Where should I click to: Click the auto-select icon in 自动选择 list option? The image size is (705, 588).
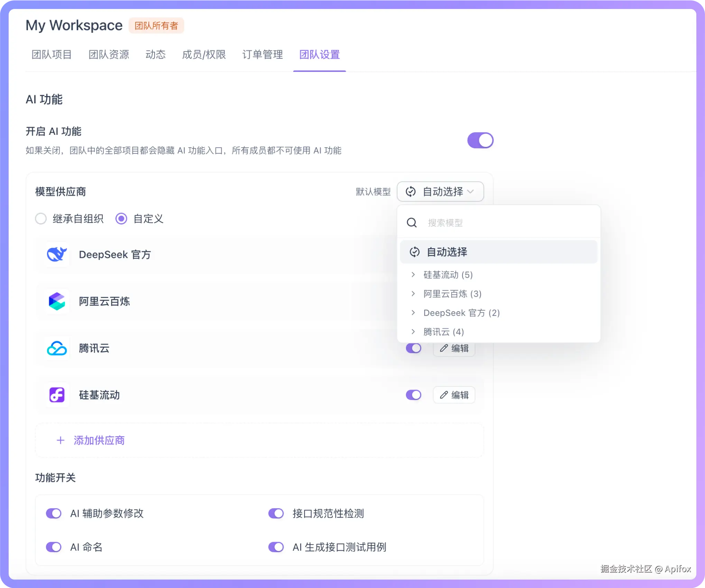point(415,252)
